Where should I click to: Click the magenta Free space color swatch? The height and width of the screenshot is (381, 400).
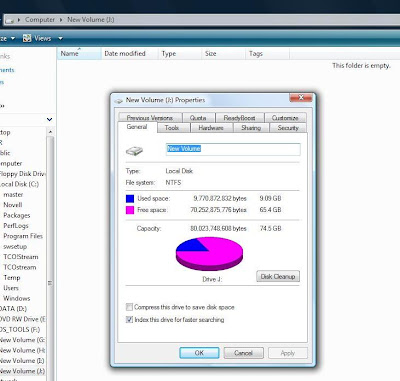[x=130, y=210]
